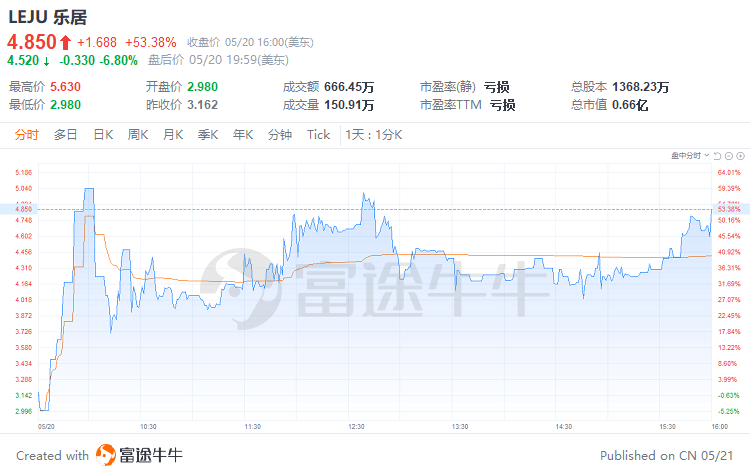Click the chart reset (undo arrow) icon
This screenshot has width=750, height=476.
click(x=717, y=156)
